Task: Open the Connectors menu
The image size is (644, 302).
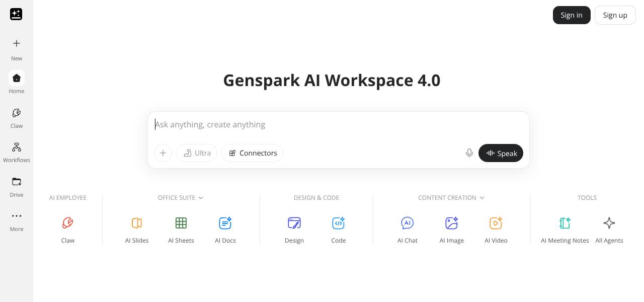Action: coord(253,153)
